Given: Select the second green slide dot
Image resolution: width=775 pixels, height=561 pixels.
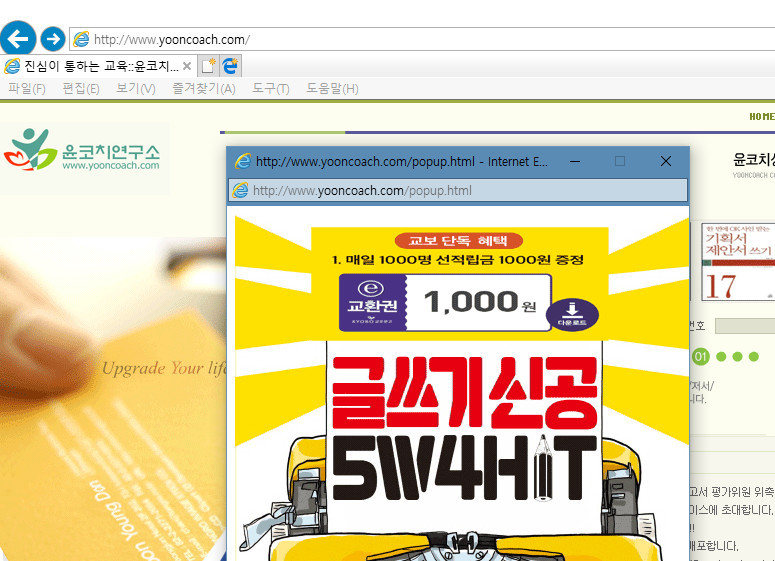Looking at the screenshot, I should tap(721, 356).
